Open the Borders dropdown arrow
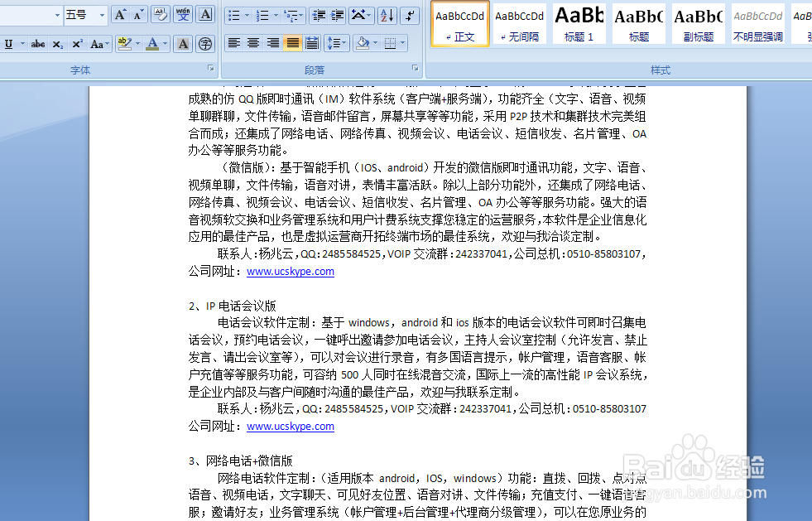The height and width of the screenshot is (521, 812). point(403,43)
